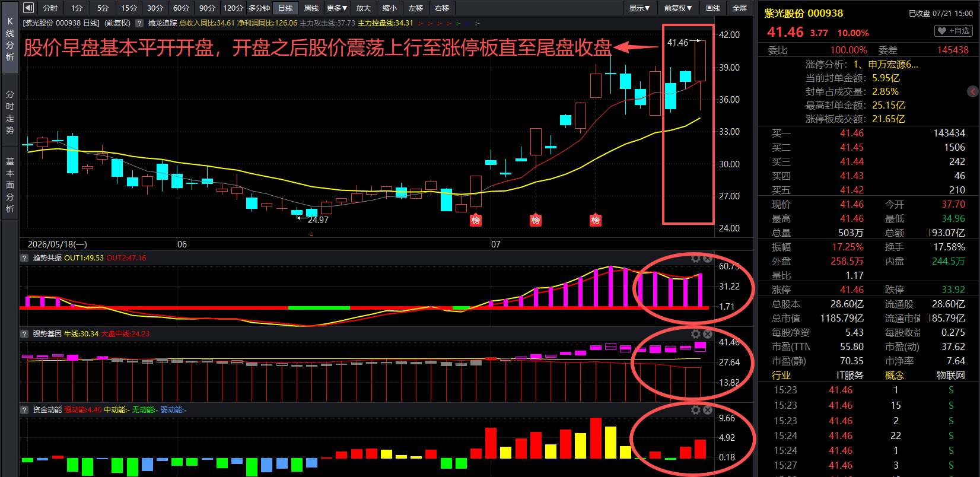Click 24.97 low price label on chart
980x477 pixels.
(318, 220)
